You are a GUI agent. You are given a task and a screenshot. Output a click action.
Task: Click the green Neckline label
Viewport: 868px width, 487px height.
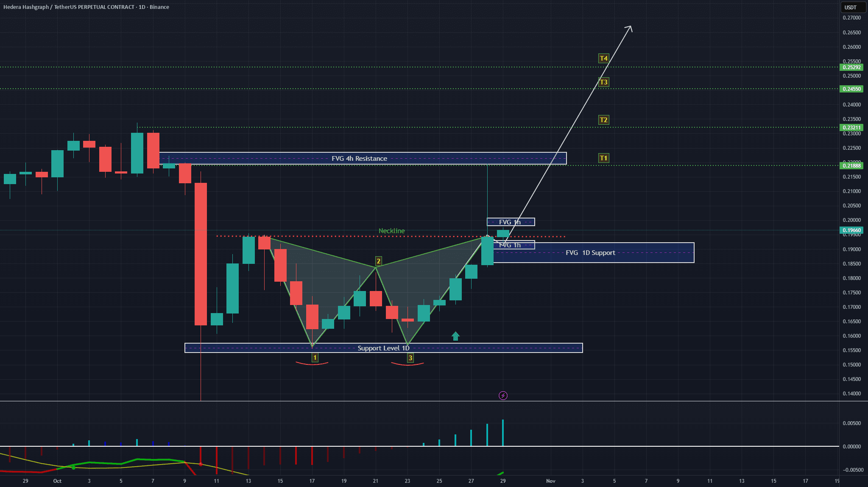point(391,231)
